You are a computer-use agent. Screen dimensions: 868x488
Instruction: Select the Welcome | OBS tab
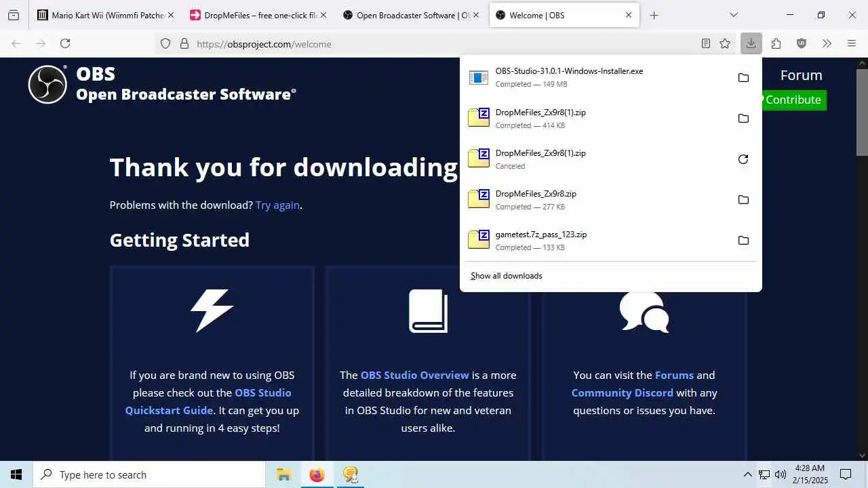[x=564, y=15]
